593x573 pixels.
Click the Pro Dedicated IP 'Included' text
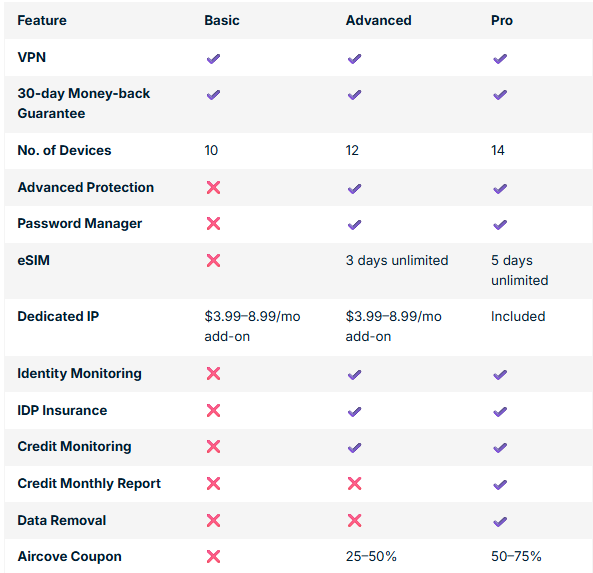(518, 316)
